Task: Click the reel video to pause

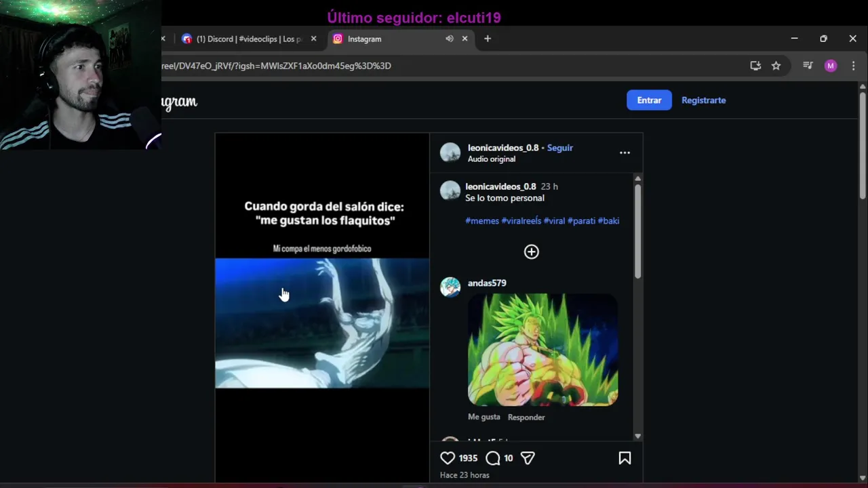Action: click(x=322, y=308)
